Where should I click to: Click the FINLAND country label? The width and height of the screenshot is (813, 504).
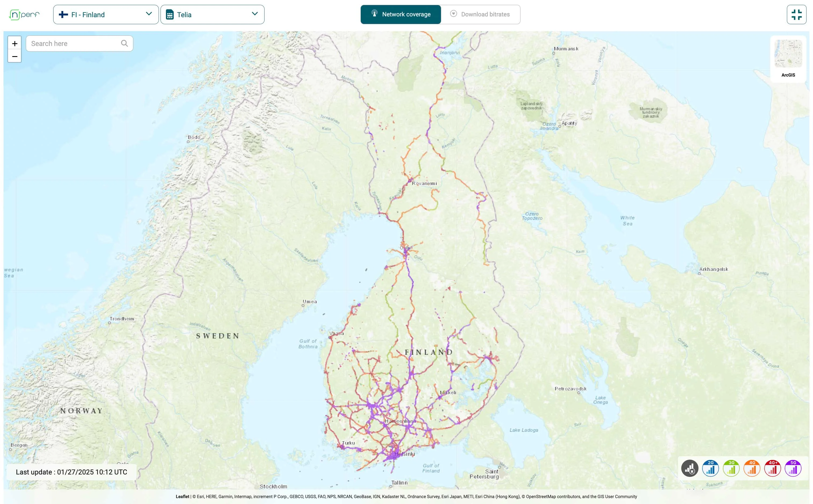click(x=429, y=352)
